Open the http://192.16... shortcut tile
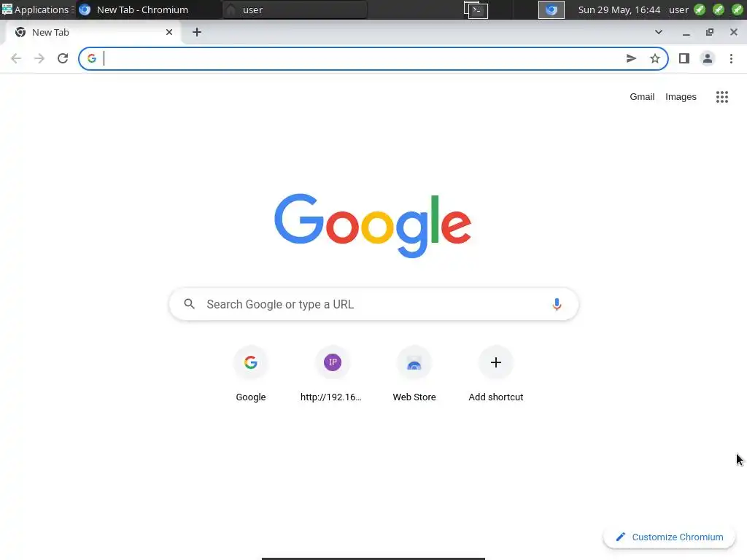 click(332, 374)
